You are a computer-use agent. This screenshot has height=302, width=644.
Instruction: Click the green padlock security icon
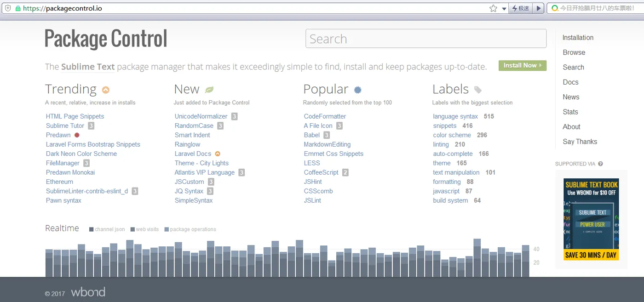pyautogui.click(x=18, y=8)
